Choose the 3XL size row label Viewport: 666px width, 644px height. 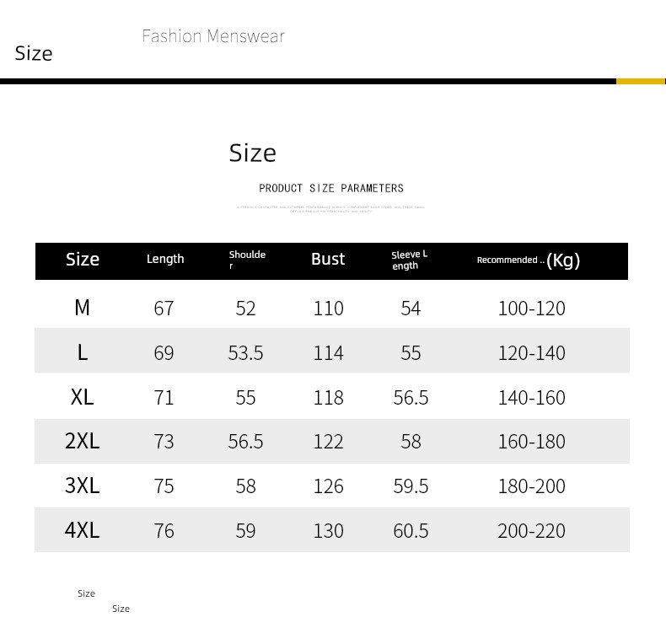coord(82,486)
